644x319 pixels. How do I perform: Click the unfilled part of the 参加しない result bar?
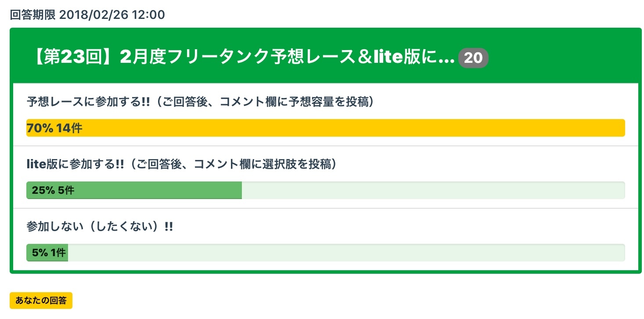[x=346, y=253]
